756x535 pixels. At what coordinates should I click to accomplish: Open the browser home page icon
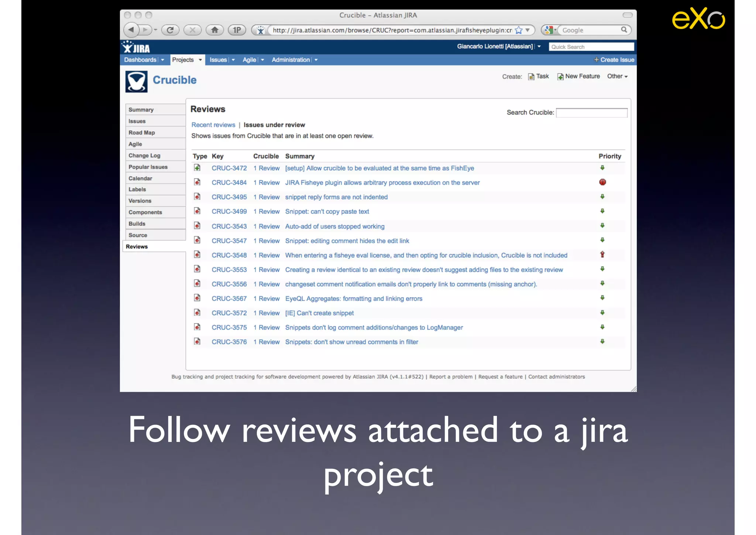tap(215, 30)
